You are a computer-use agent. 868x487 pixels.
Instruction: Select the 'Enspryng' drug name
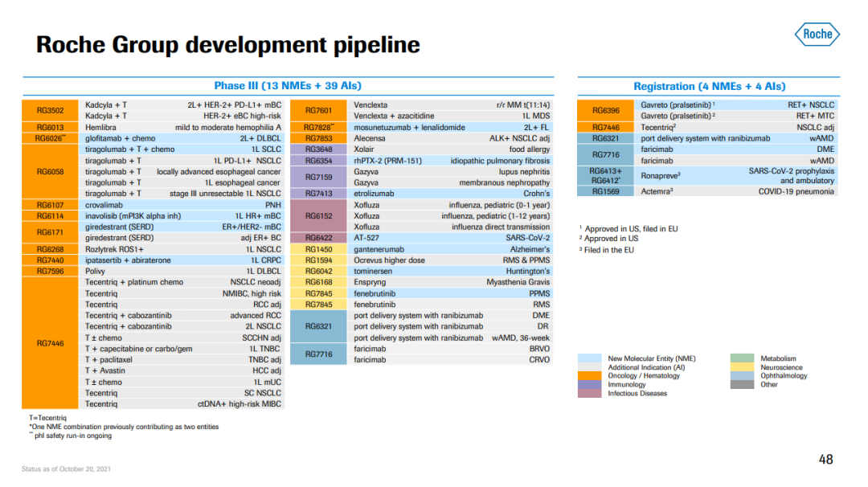(x=370, y=282)
